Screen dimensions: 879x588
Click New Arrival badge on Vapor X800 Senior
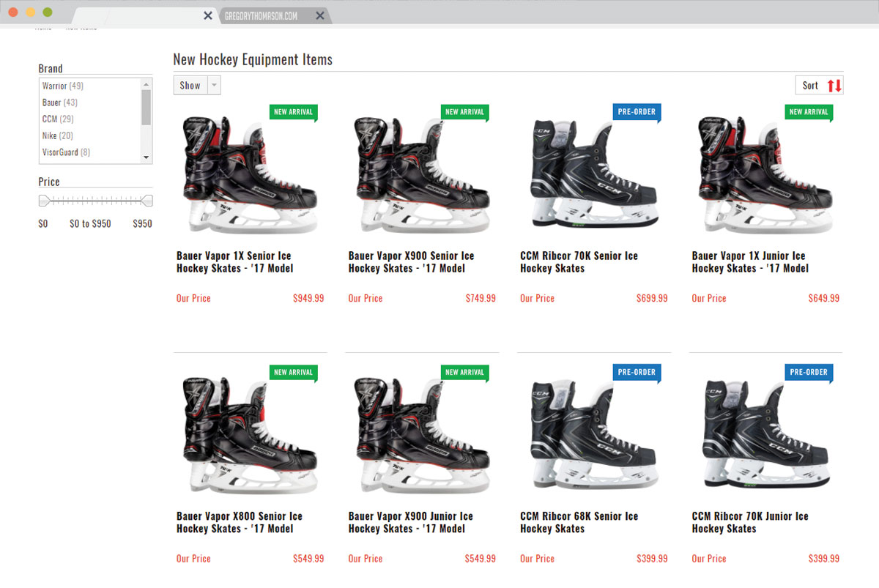pyautogui.click(x=293, y=372)
